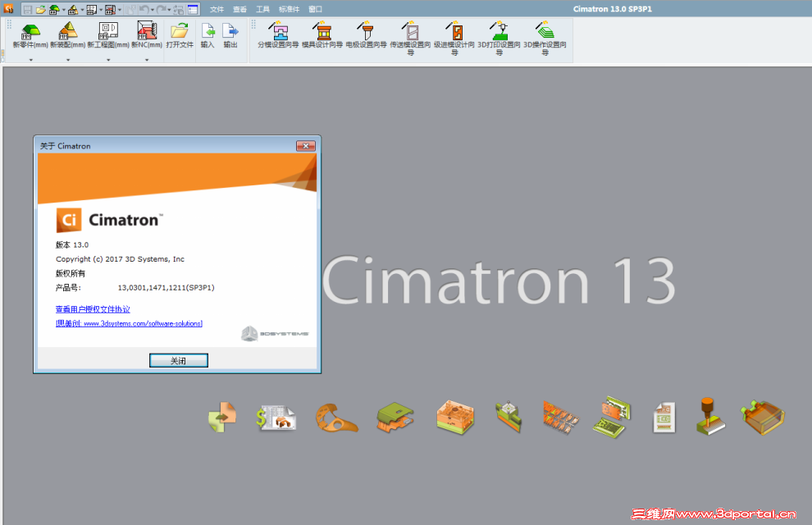Click the Undo arrow in quick access bar

point(144,9)
